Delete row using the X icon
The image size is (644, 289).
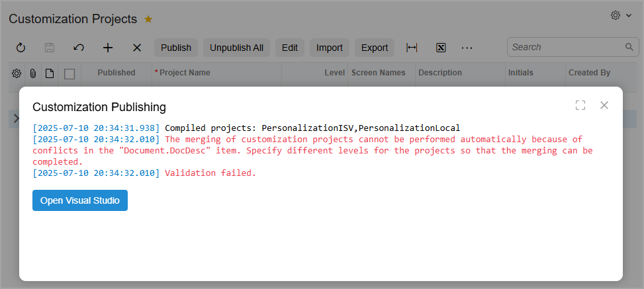[x=137, y=48]
